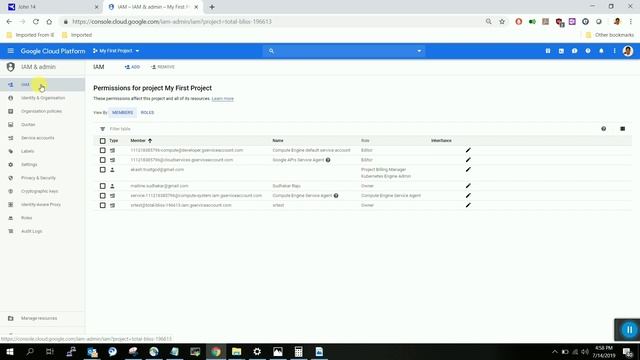Open the header help icon

(x=588, y=51)
